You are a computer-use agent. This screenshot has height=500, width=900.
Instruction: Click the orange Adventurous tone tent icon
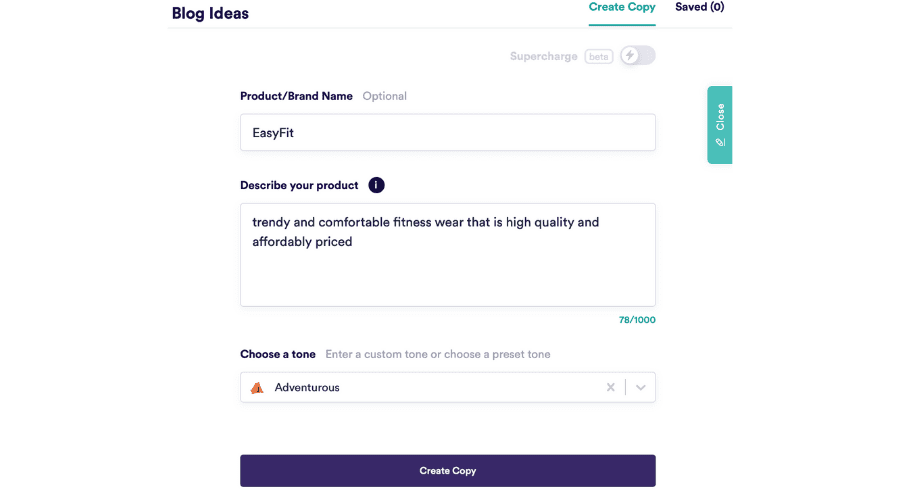click(257, 387)
